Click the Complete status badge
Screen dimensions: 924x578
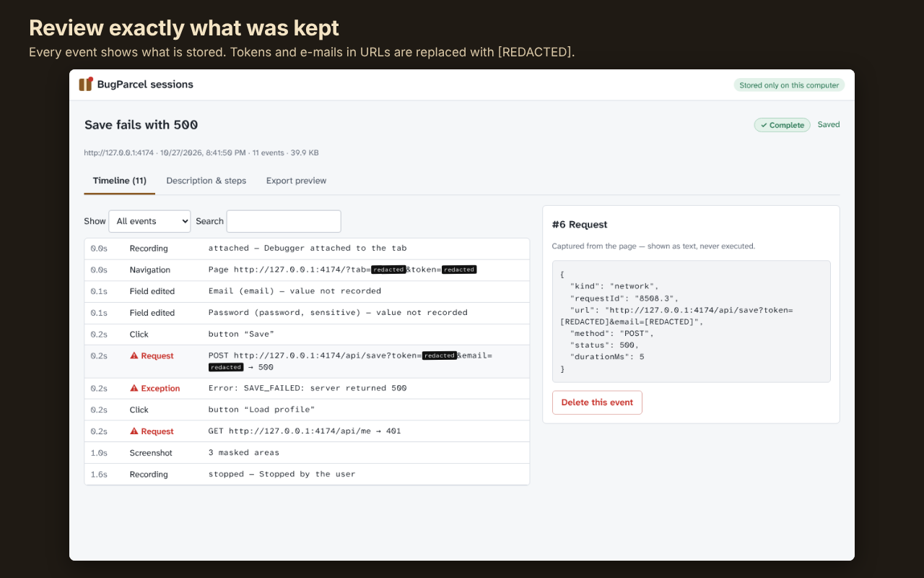783,125
